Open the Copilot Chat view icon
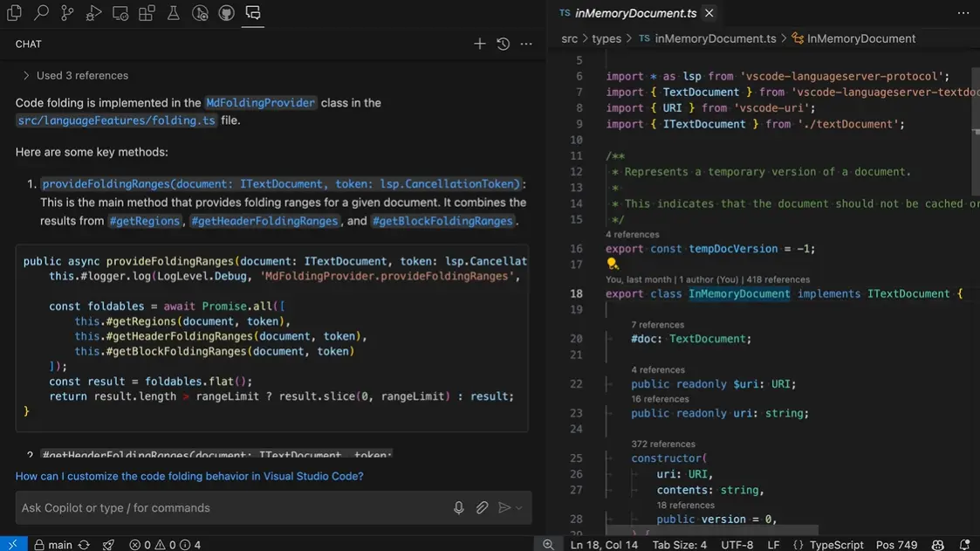This screenshot has height=551, width=980. pyautogui.click(x=253, y=12)
